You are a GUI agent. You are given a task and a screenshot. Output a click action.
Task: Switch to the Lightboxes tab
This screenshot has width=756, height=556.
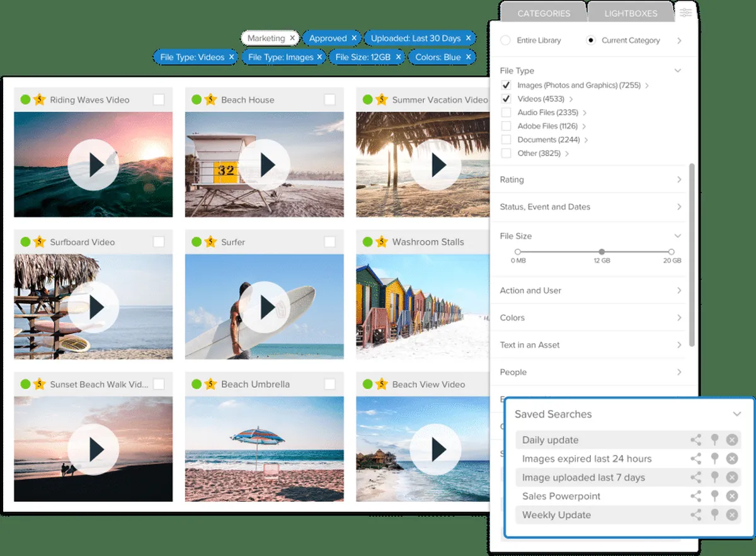631,13
